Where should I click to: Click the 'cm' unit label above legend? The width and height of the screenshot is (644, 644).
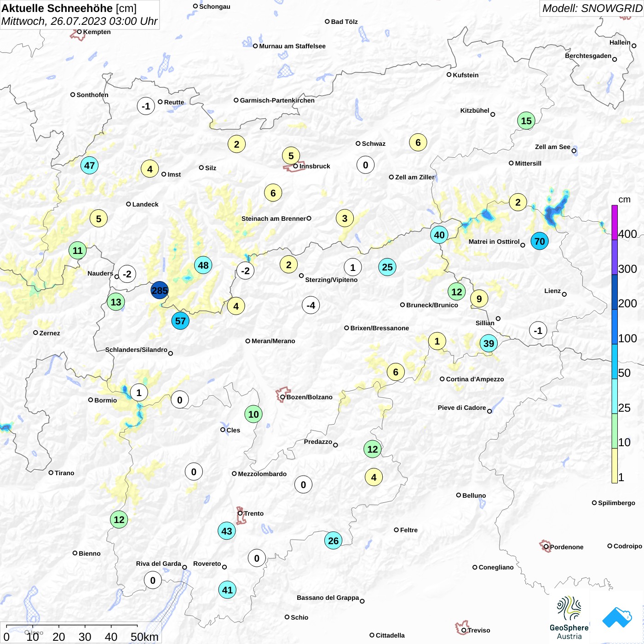point(624,199)
